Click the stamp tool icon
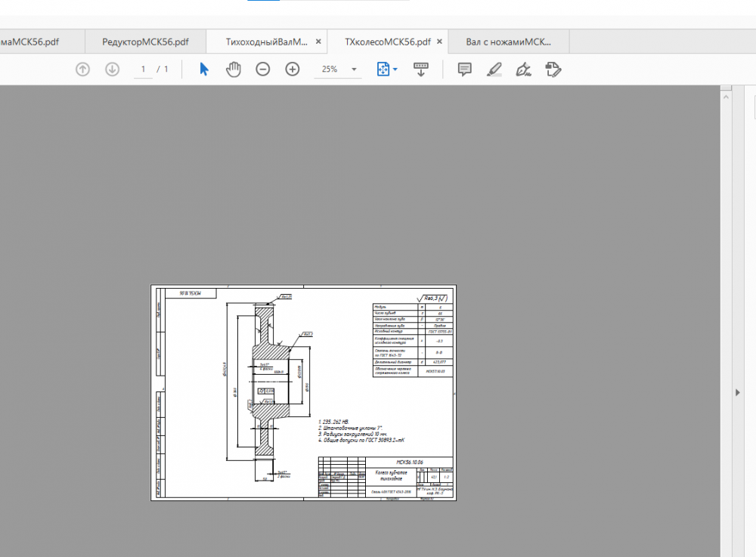756x557 pixels. (x=553, y=70)
